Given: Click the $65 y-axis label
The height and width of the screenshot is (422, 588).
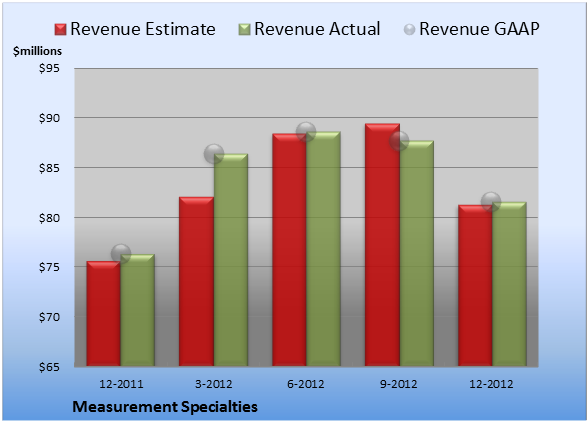Looking at the screenshot, I should pos(49,367).
